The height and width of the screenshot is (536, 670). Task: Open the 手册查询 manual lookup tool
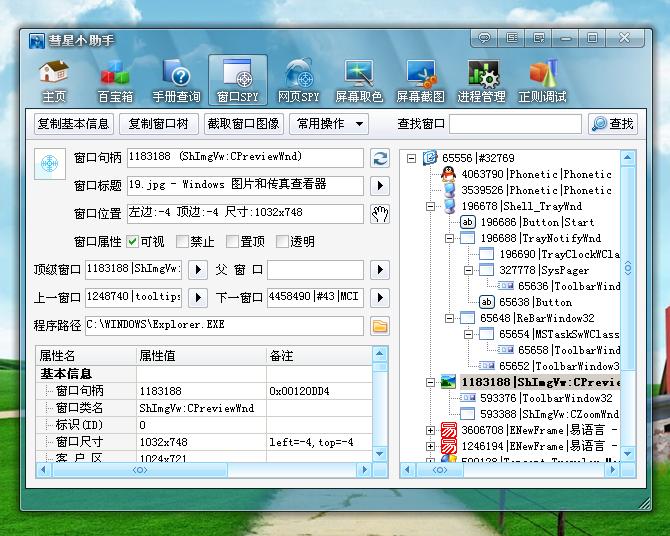(176, 81)
